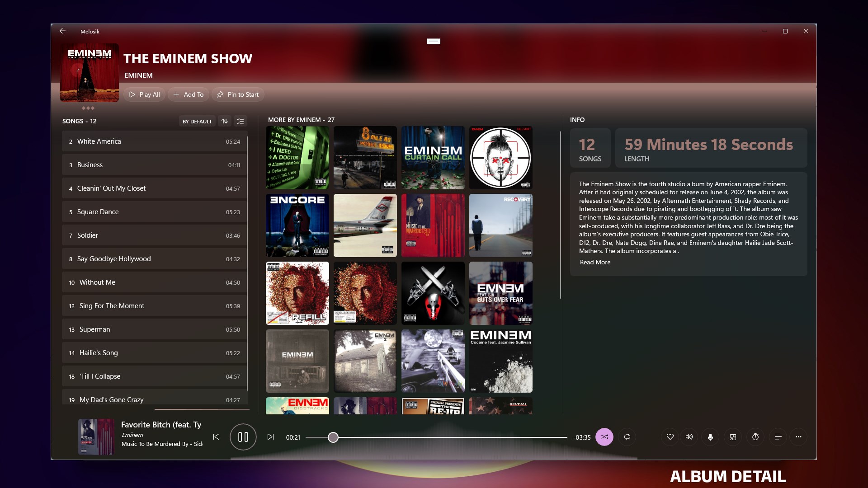Image resolution: width=868 pixels, height=488 pixels.
Task: Play My Dad's Gone Crazy
Action: tap(155, 398)
